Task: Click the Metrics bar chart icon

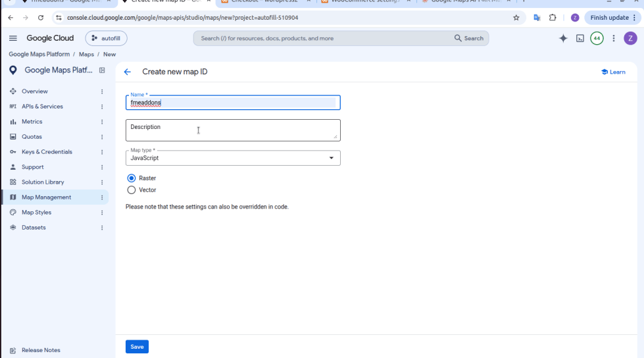Action: tap(13, 122)
